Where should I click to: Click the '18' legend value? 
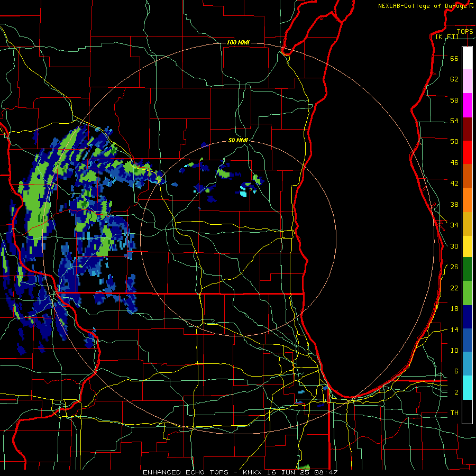(x=454, y=309)
